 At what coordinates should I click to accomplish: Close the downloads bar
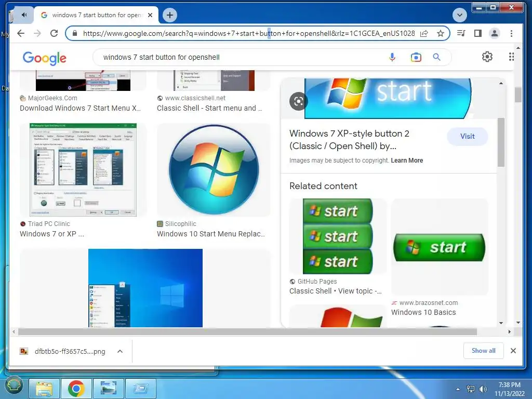(513, 351)
